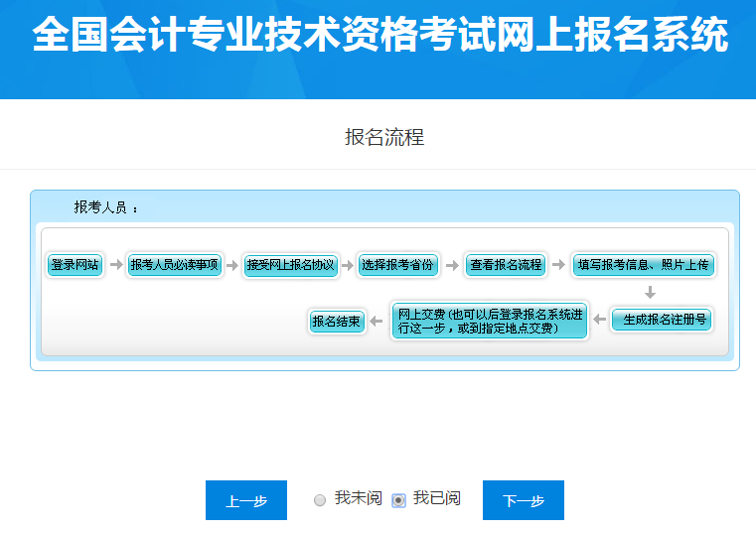Viewport: 756px width, 533px height.
Task: Select the 选择报考省份 flow box
Action: (397, 265)
